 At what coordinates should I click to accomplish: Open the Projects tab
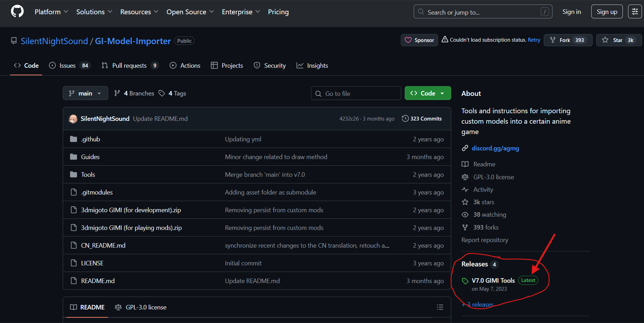pyautogui.click(x=227, y=65)
